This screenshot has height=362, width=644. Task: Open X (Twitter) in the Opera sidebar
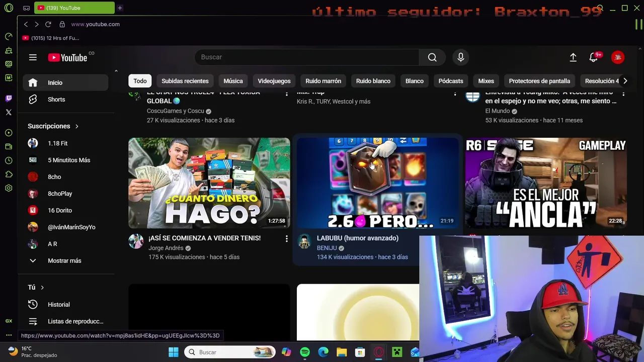coord(9,112)
